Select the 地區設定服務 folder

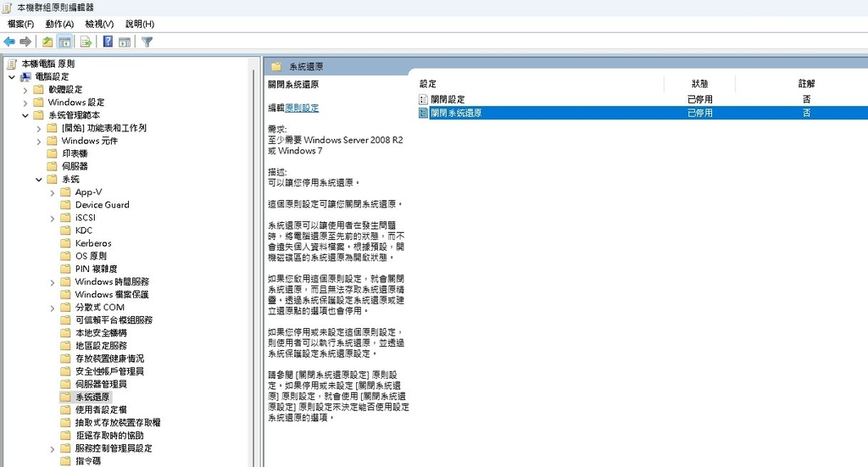[102, 345]
